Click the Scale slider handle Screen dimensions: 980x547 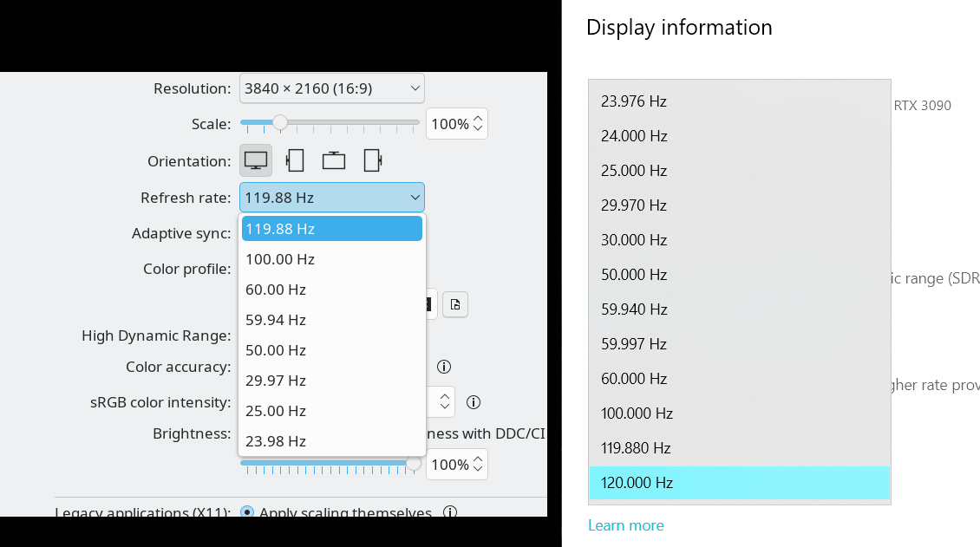280,123
